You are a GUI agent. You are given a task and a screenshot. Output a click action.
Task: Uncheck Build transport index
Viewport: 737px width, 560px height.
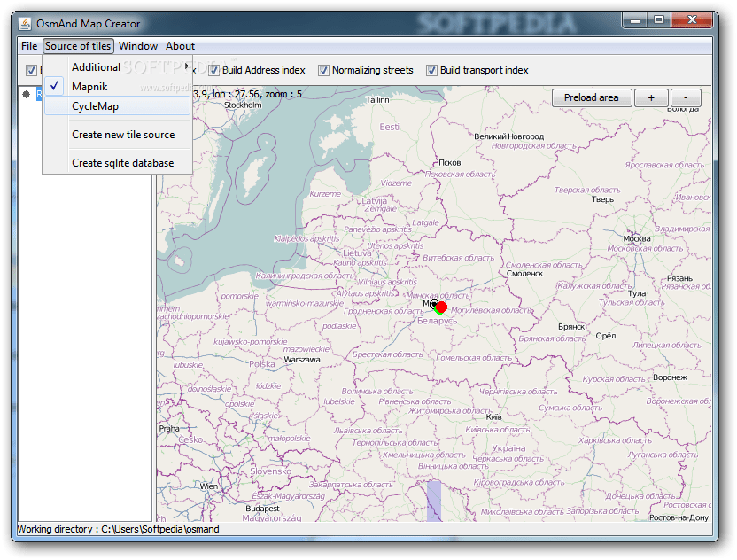tap(432, 70)
